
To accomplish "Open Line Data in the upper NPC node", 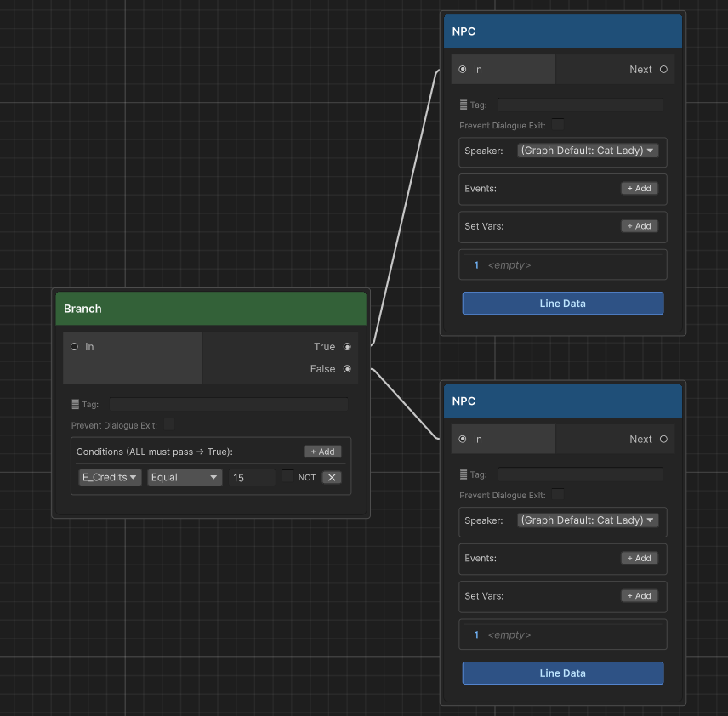I will point(563,304).
